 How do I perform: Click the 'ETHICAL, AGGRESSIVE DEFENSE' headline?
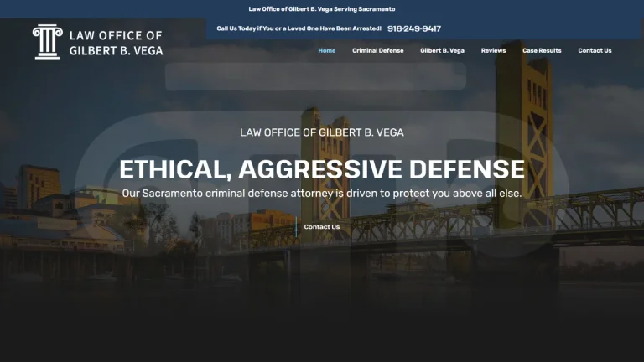click(322, 169)
